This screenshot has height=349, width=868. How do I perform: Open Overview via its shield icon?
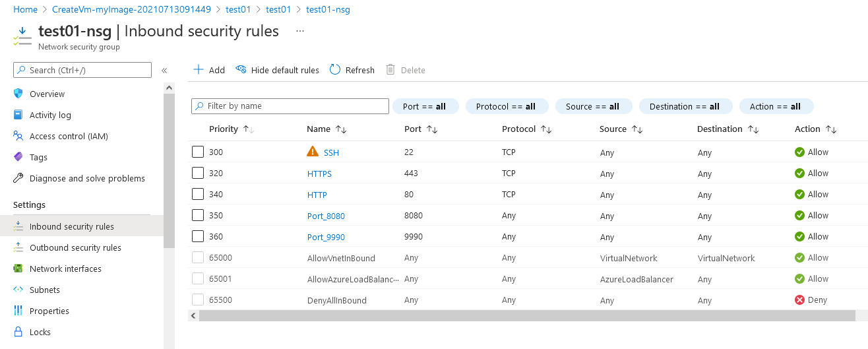(18, 94)
